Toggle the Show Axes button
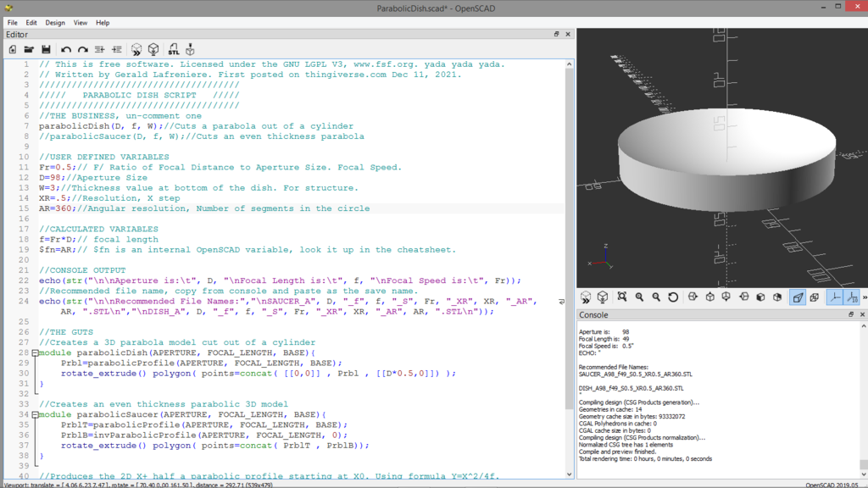The image size is (868, 488). click(x=834, y=297)
